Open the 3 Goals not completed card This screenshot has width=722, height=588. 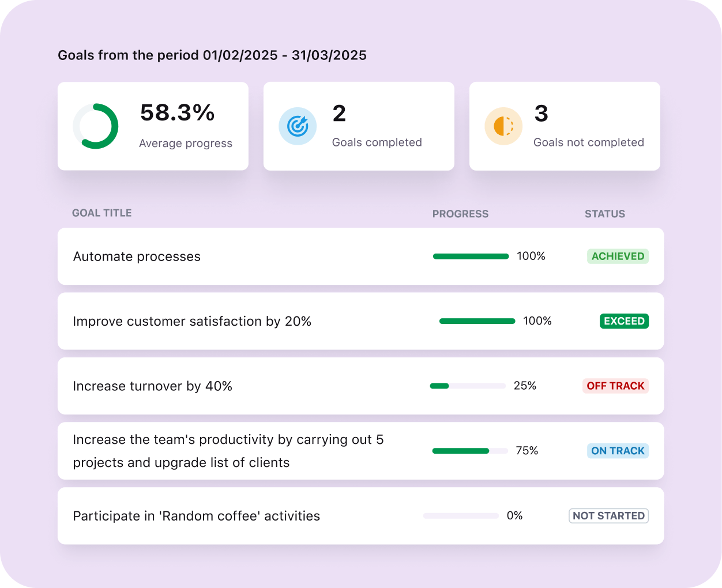pyautogui.click(x=565, y=126)
